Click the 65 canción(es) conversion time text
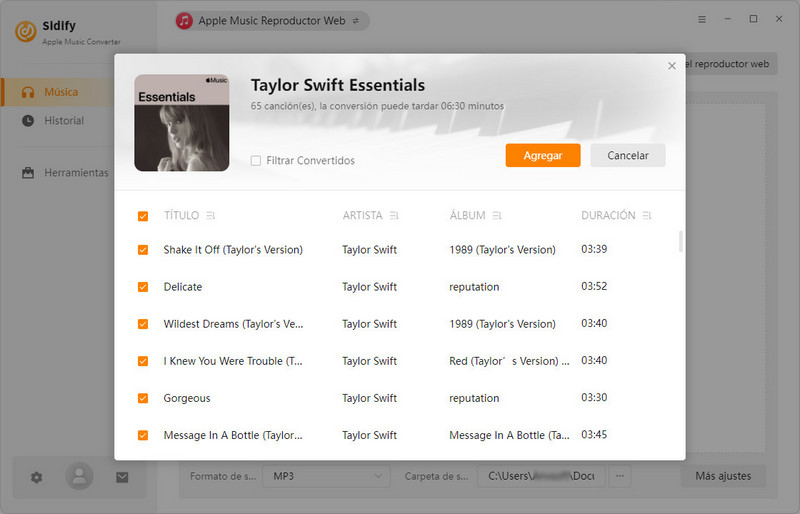The width and height of the screenshot is (800, 514). [377, 106]
